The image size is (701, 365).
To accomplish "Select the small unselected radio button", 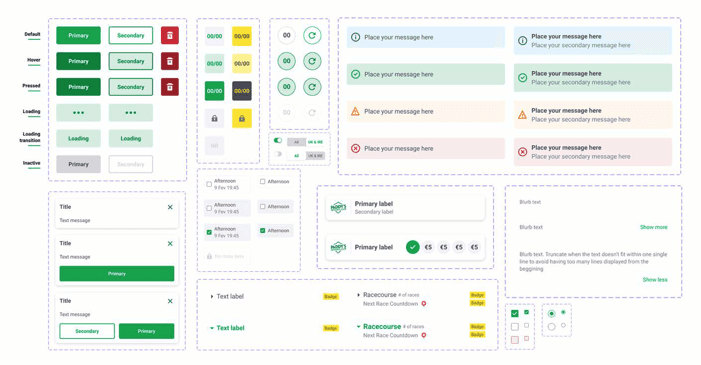I will 563,325.
